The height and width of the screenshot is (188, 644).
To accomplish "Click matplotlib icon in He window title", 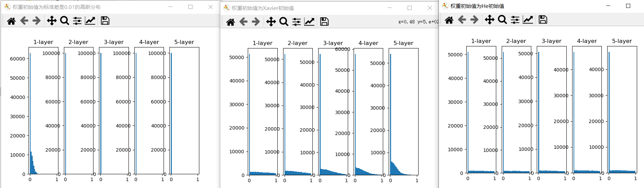I will 445,6.
